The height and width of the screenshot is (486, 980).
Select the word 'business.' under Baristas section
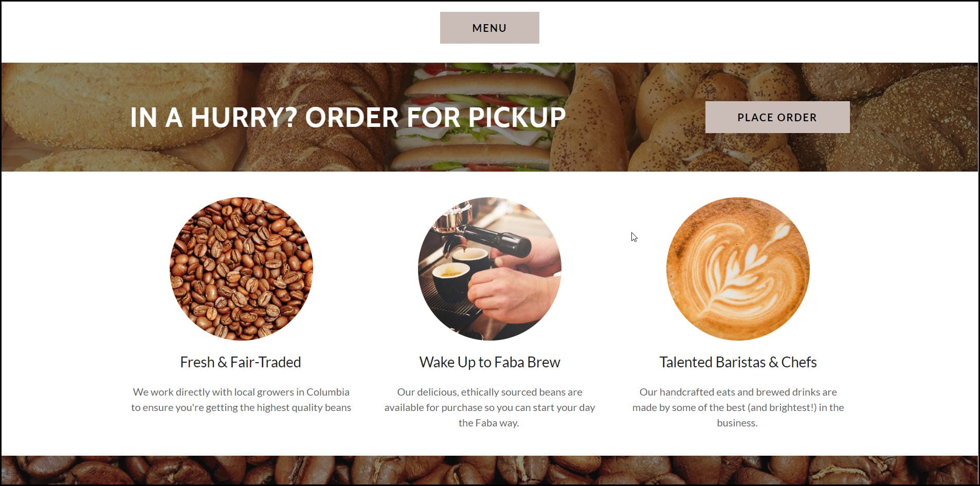coord(737,423)
